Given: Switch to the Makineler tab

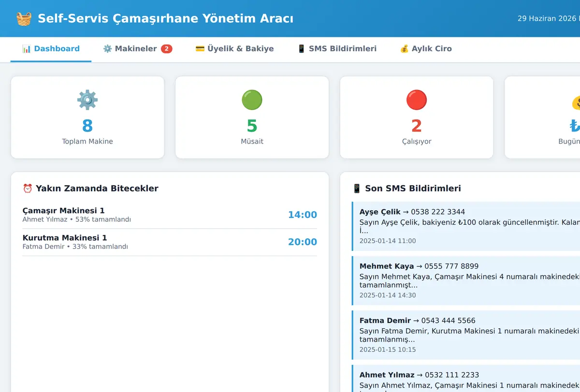Looking at the screenshot, I should pos(137,49).
